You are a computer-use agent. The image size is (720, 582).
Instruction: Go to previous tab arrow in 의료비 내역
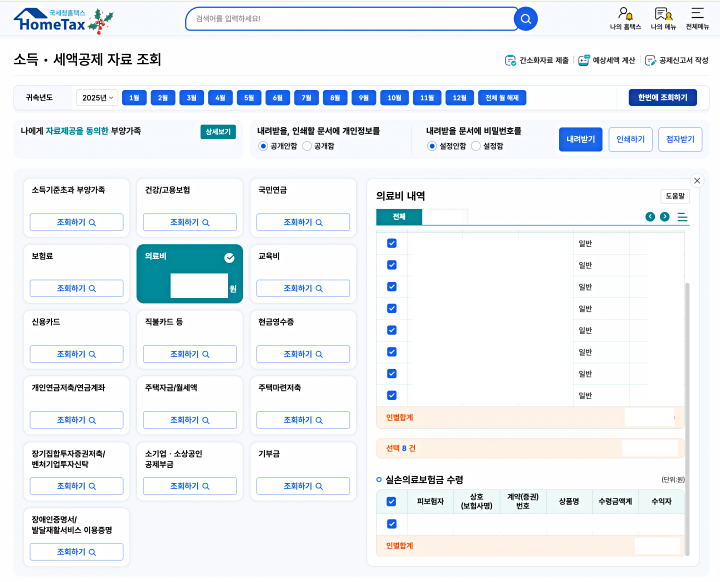pos(650,216)
